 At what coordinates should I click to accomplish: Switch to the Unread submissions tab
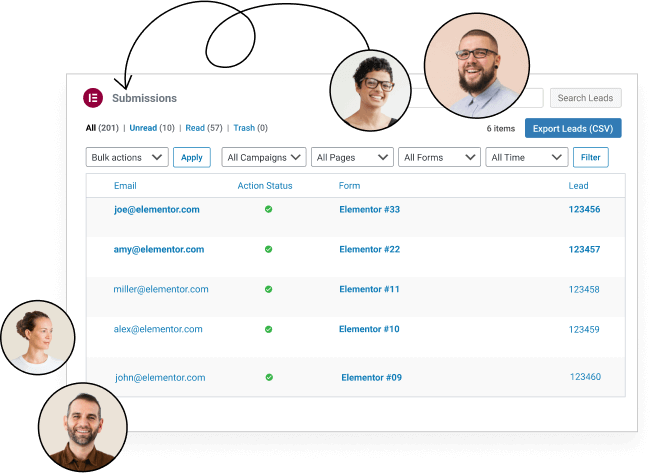(143, 128)
